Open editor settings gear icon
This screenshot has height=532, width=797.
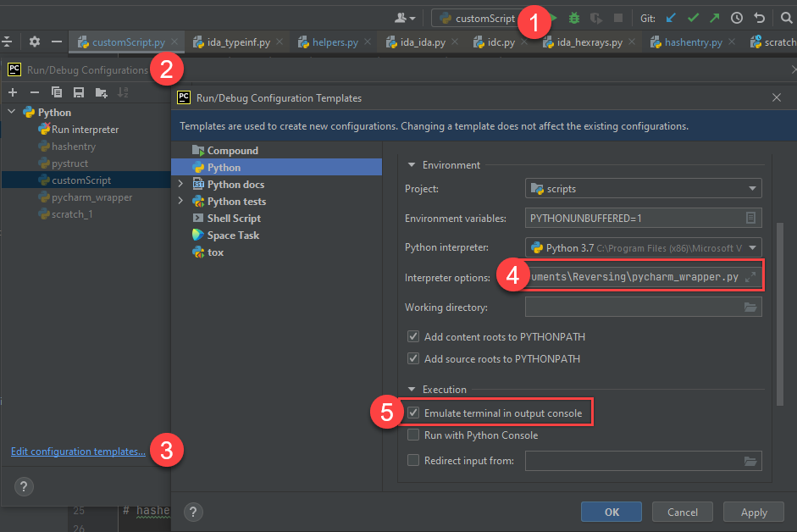[34, 42]
